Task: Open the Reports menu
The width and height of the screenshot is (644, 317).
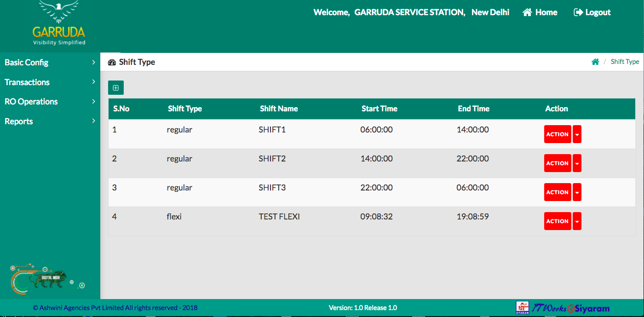Action: (x=50, y=121)
